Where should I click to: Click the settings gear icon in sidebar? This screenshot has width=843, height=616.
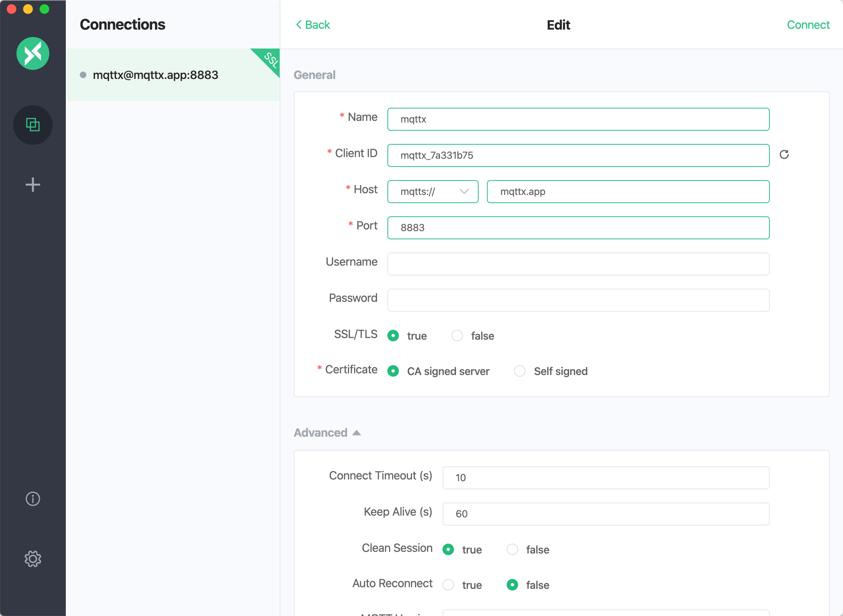[x=33, y=559]
